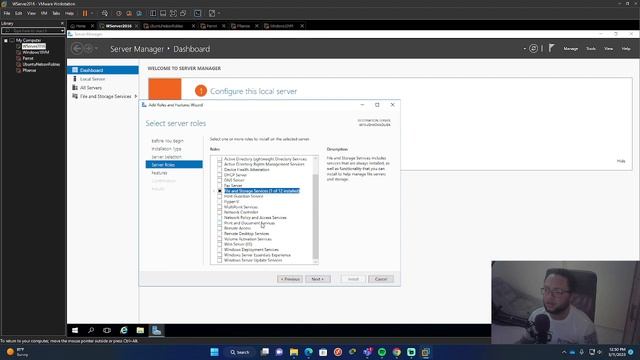640x360 pixels.
Task: Click the orange Configure this local server tile
Action: point(165,89)
